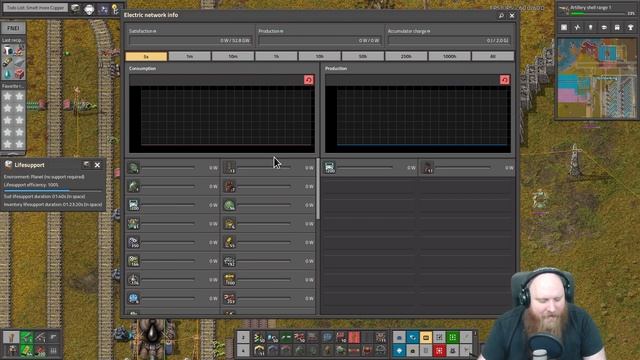Toggle the blue diamond shortcut button
Viewport: 640px width, 360px height.
399,350
